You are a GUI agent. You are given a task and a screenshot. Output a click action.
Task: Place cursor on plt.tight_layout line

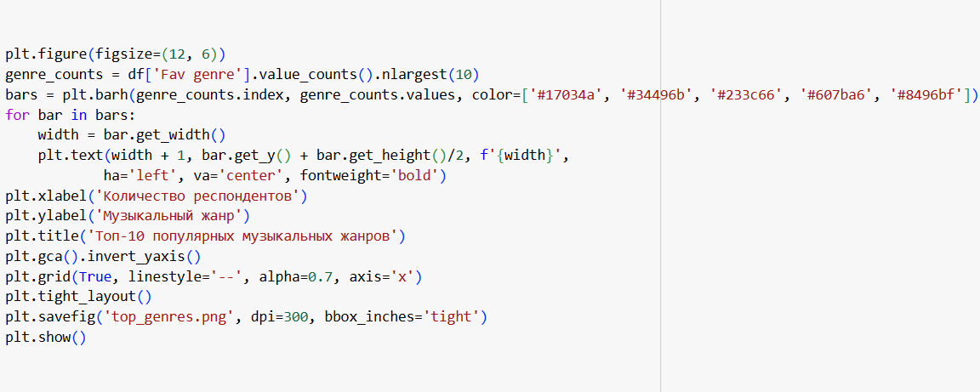coord(77,298)
